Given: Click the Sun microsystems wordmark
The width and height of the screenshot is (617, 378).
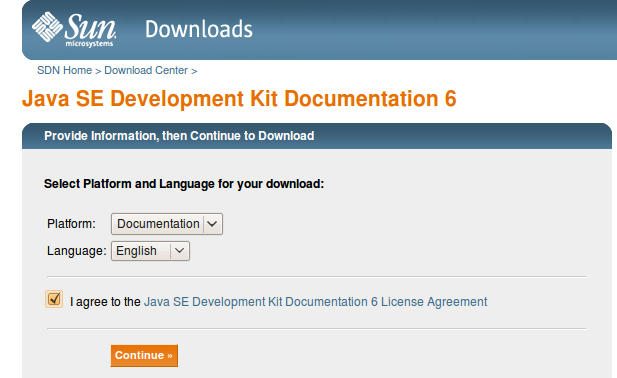Looking at the screenshot, I should click(x=90, y=30).
